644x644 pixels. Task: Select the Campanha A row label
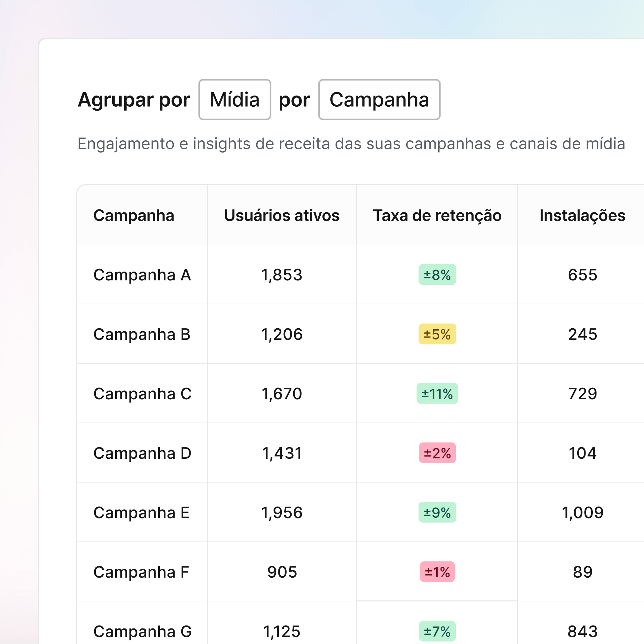coord(142,275)
